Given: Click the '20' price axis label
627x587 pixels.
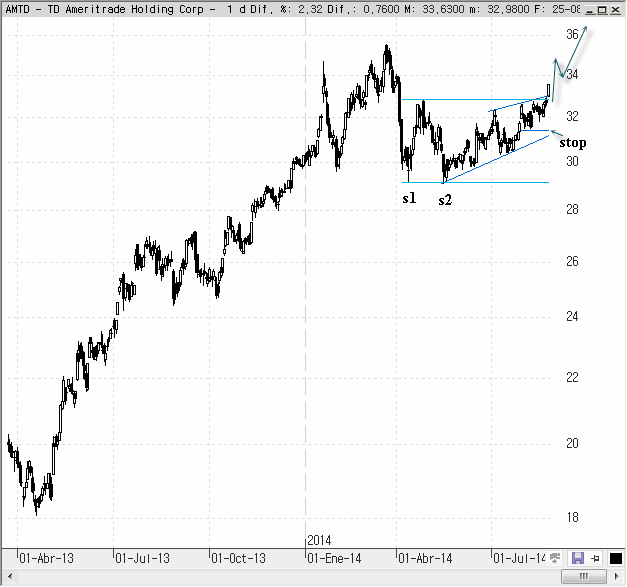Looking at the screenshot, I should (x=572, y=443).
